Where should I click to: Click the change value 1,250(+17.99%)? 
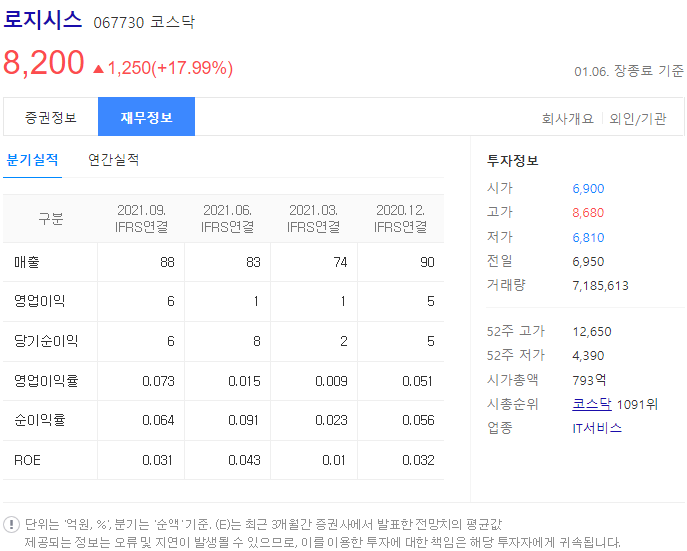point(170,68)
